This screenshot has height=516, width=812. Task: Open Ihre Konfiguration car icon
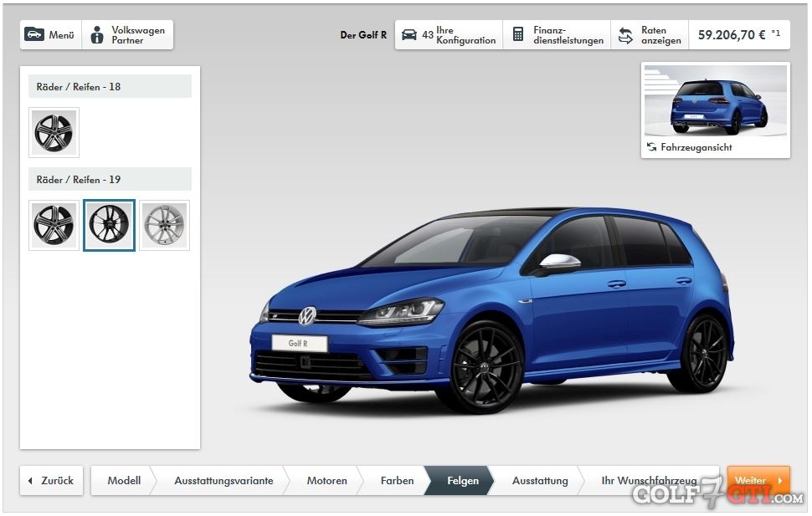point(409,34)
